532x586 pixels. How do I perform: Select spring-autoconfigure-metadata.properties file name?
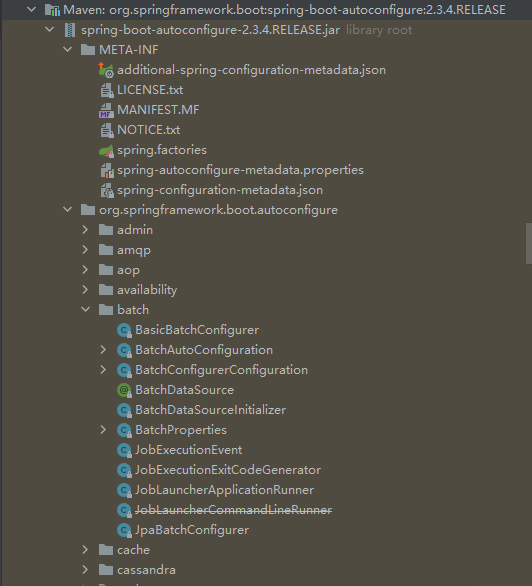[240, 170]
